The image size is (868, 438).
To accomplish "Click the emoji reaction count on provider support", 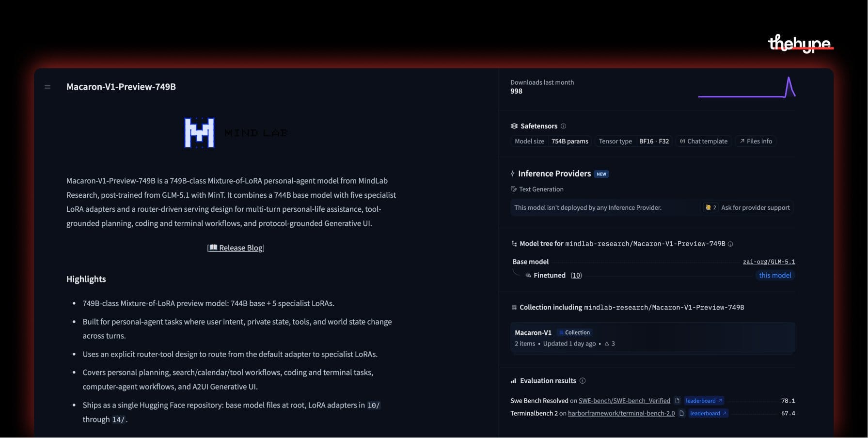I will click(x=711, y=207).
